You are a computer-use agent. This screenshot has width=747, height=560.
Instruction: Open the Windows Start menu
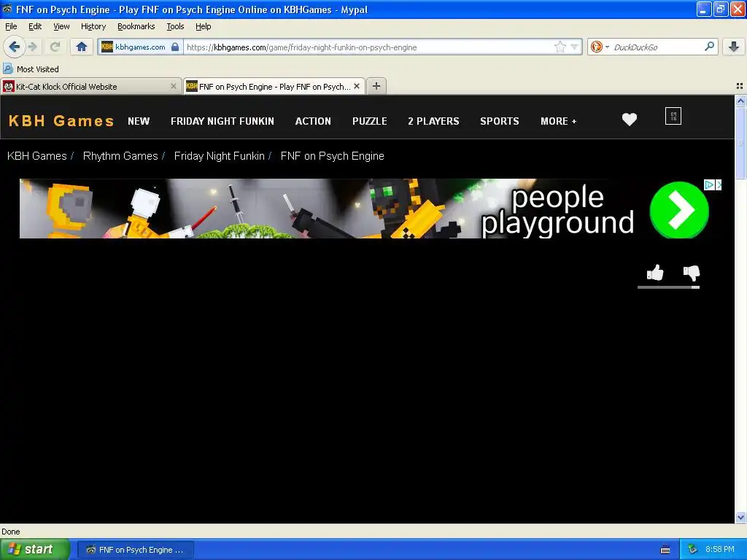[x=34, y=549]
